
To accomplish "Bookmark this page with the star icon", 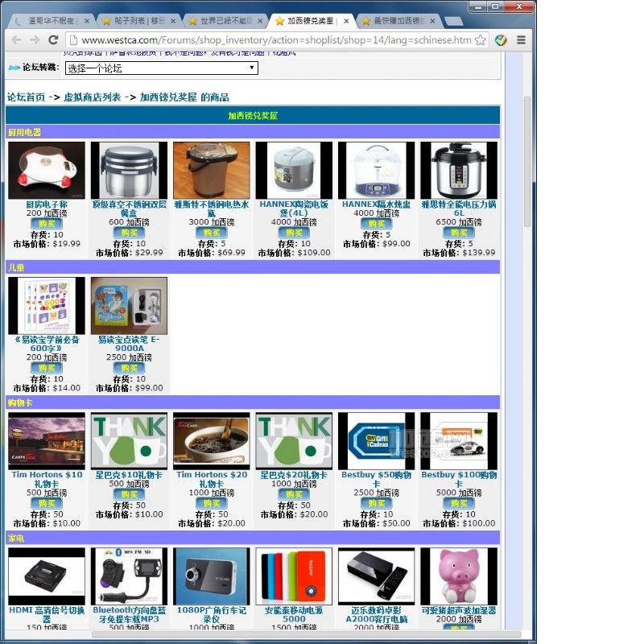I will (480, 39).
